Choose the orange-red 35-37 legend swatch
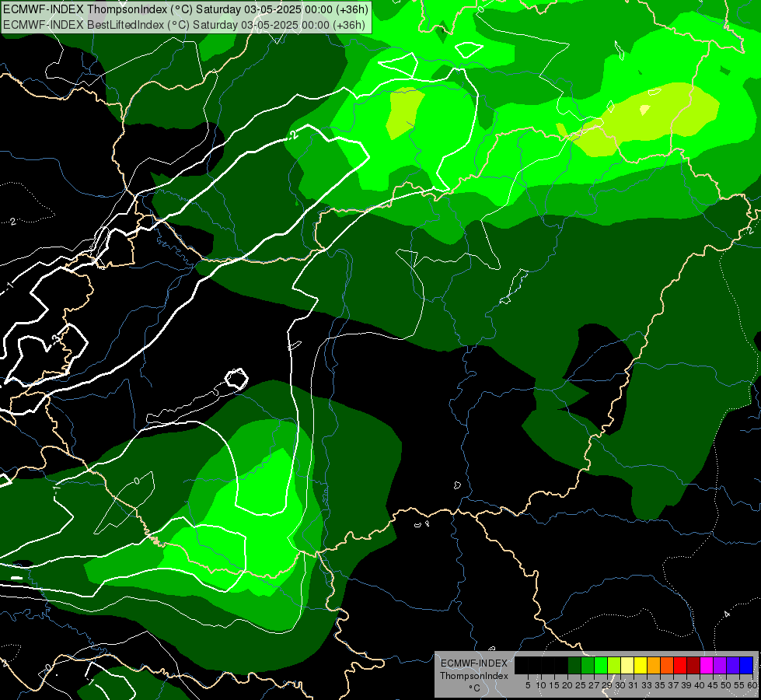 (667, 665)
